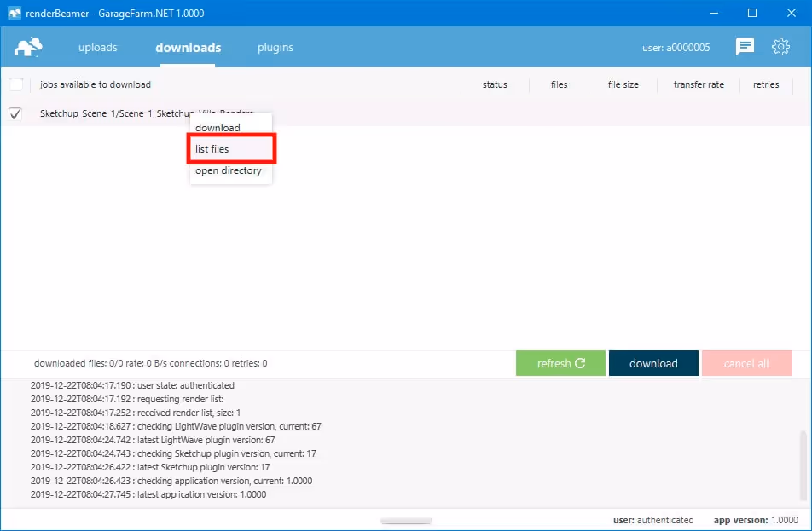Choose open directory from the context menu
Screen dimensions: 812x531
(230, 170)
